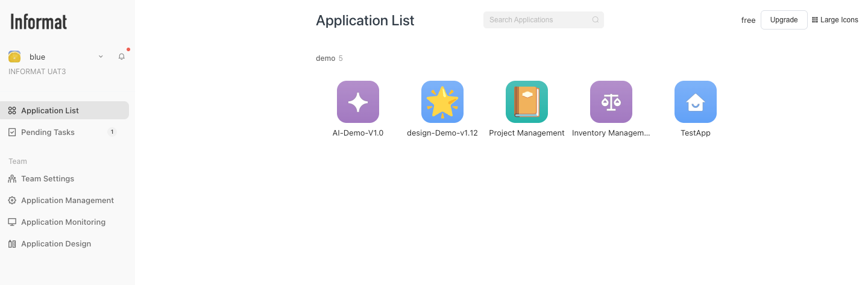Screen dimensions: 868x285
Task: Open Application Management page
Action: coord(67,201)
